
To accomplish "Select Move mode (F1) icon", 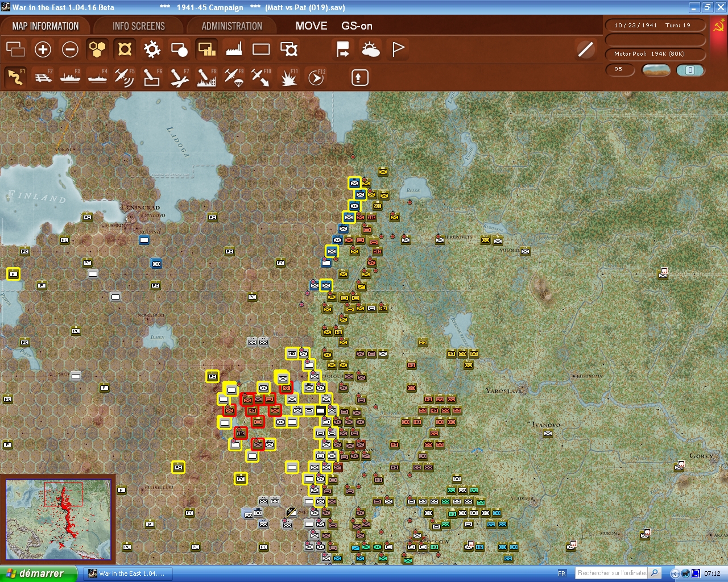I will (15, 77).
